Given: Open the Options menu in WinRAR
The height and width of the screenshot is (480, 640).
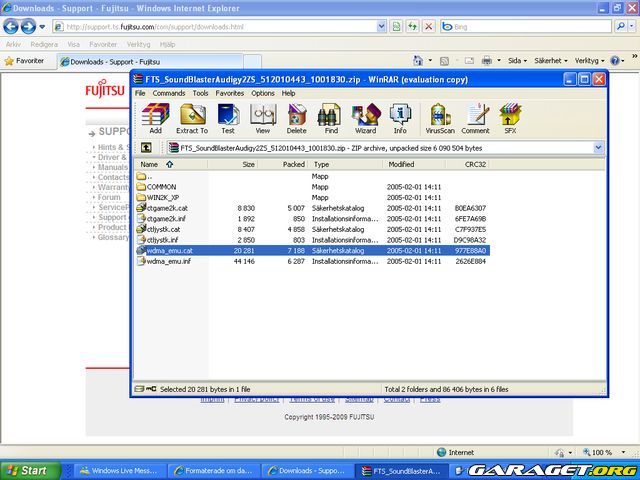Looking at the screenshot, I should click(263, 93).
